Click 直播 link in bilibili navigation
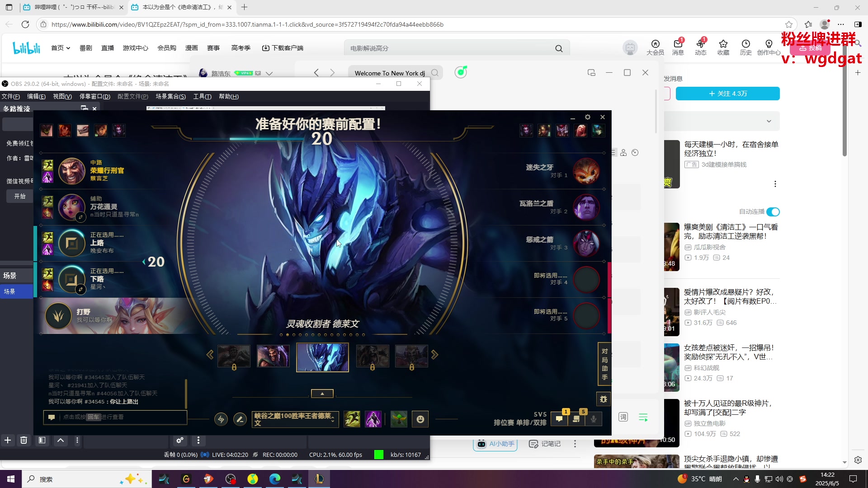Screen dimensions: 868x488 (x=108, y=48)
